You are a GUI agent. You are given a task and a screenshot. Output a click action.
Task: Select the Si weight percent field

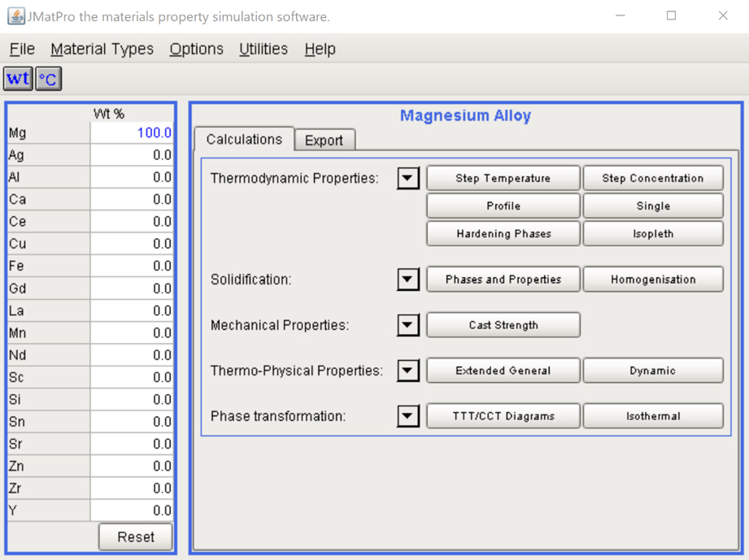132,400
